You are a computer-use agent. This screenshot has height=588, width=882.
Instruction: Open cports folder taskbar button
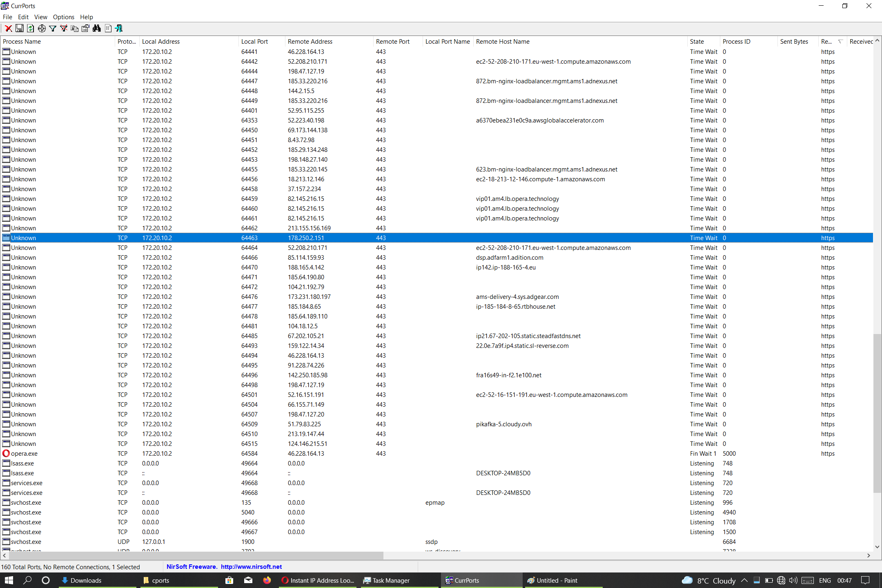click(x=179, y=580)
